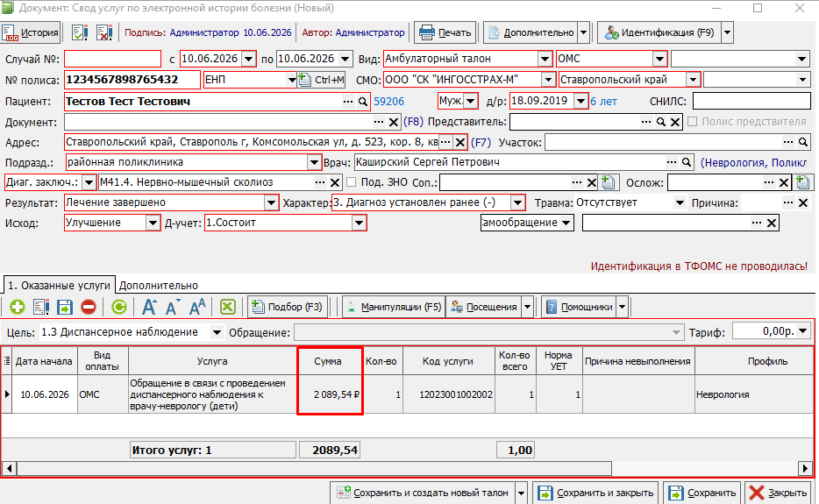
Task: Open the История log button
Action: 31,32
